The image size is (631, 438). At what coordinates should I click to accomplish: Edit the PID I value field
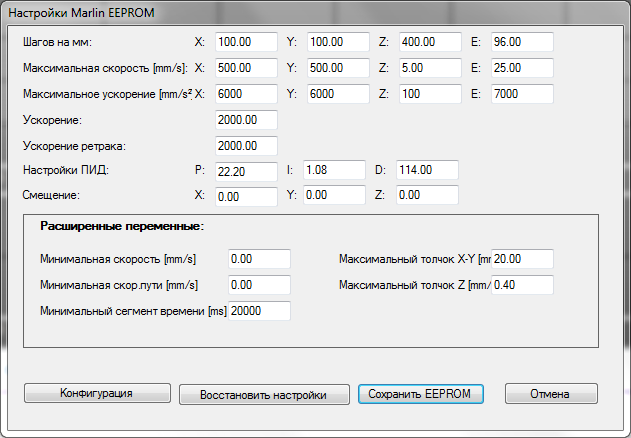pyautogui.click(x=335, y=170)
